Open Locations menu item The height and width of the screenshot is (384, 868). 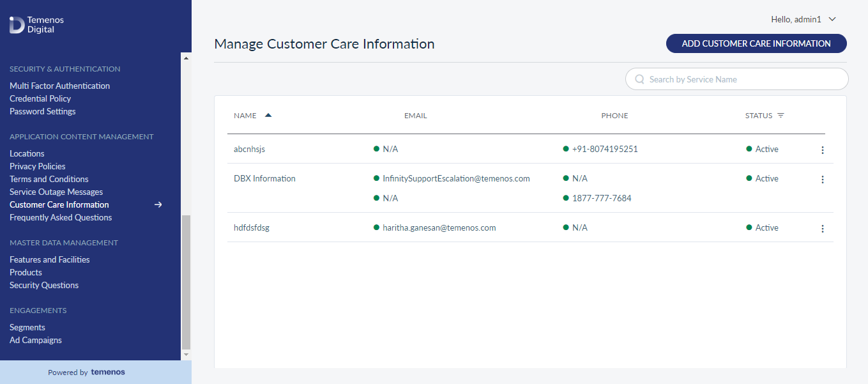pos(27,153)
